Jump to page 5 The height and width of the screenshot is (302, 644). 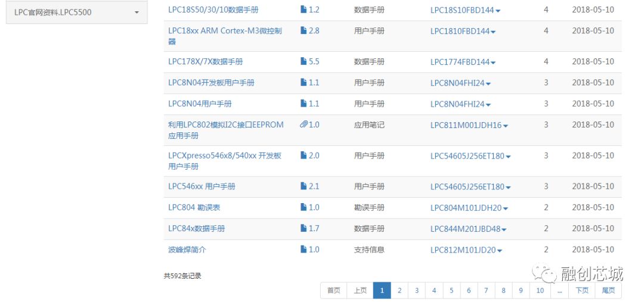click(x=451, y=291)
